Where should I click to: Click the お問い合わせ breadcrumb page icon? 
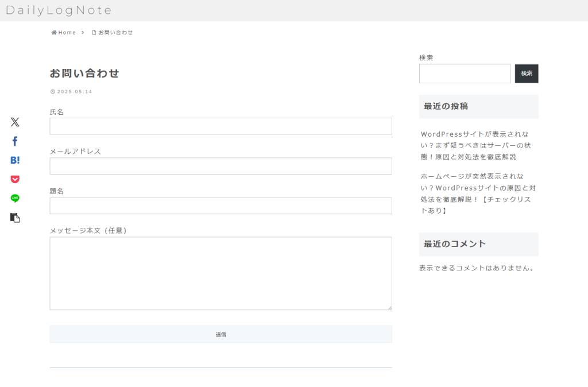[x=94, y=33]
